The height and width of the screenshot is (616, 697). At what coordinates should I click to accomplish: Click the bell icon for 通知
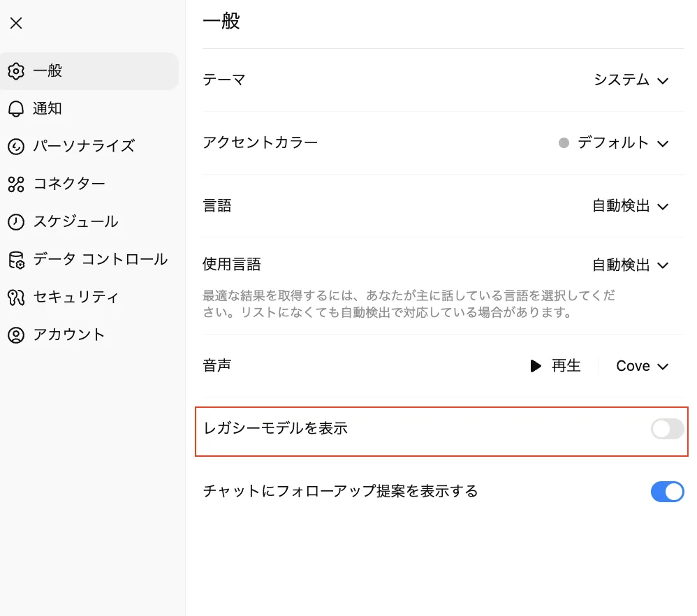(x=16, y=109)
